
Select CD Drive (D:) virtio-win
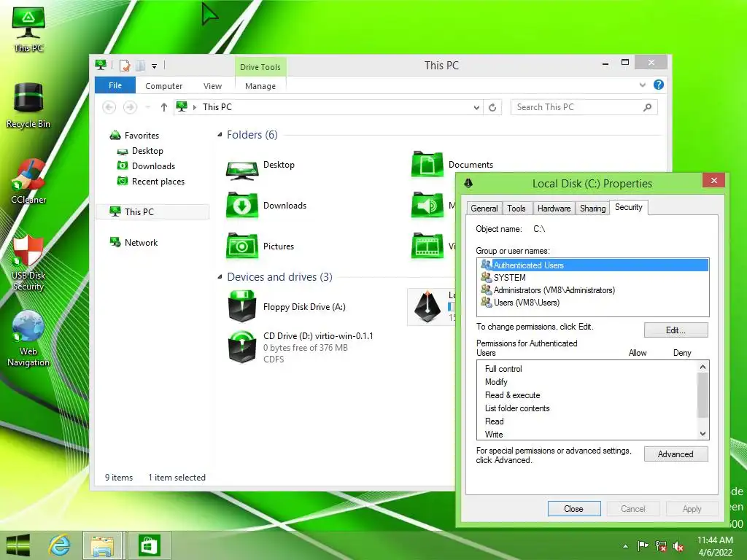point(300,347)
